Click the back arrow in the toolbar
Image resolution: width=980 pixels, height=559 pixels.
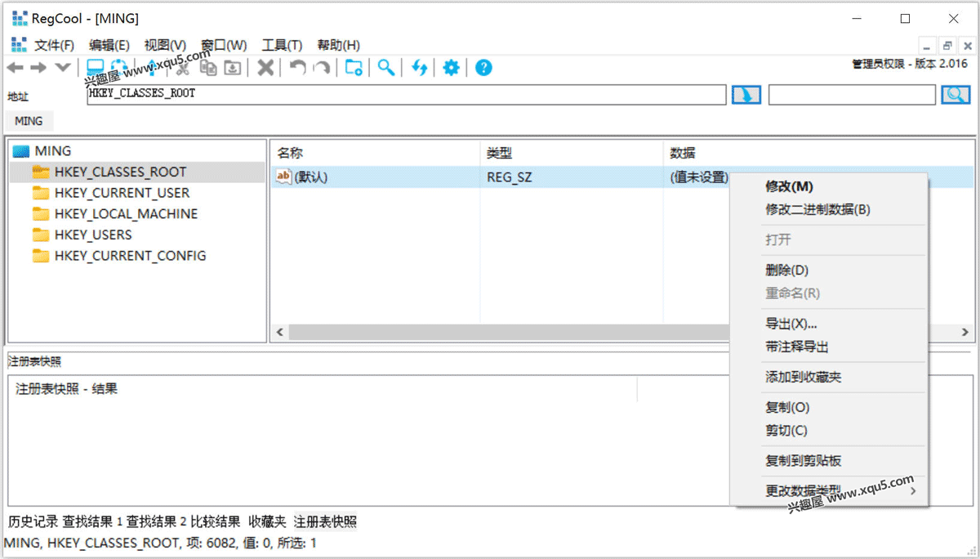[16, 68]
